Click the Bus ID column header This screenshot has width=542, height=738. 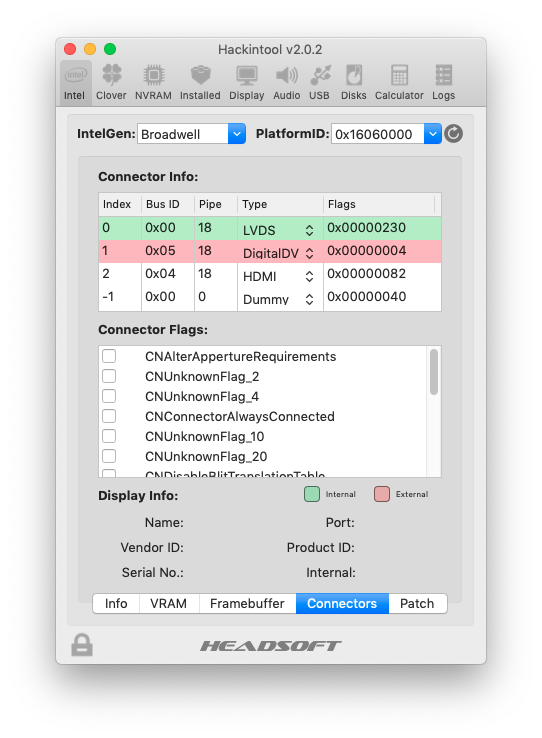(168, 204)
